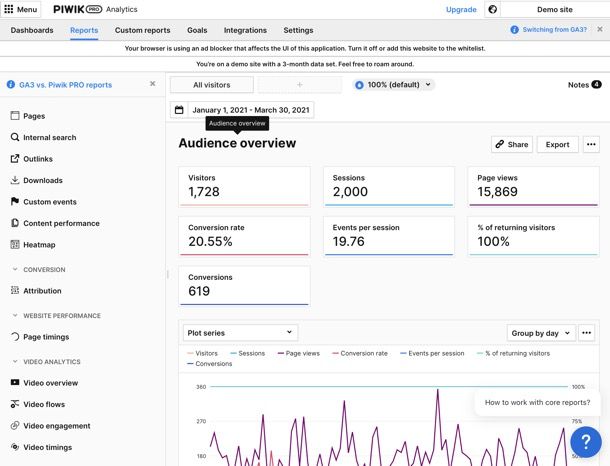Screen dimensions: 610x466
Task: Open the calendar date picker icon
Action: tap(179, 110)
